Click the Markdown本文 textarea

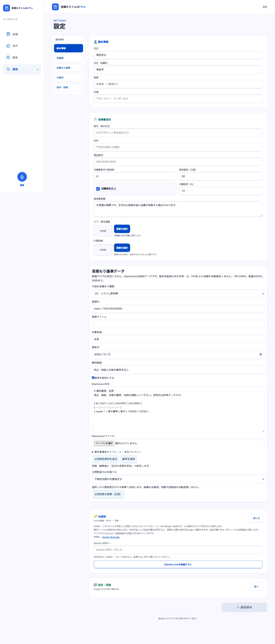tap(178, 409)
